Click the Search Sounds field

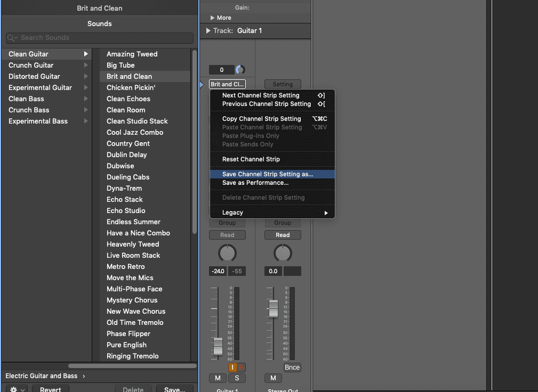pos(100,38)
